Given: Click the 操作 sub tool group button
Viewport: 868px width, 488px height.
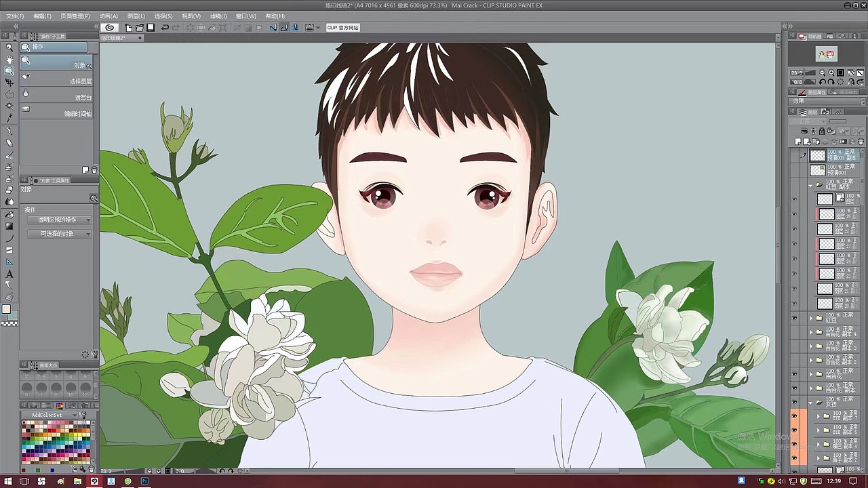Looking at the screenshot, I should tap(54, 47).
